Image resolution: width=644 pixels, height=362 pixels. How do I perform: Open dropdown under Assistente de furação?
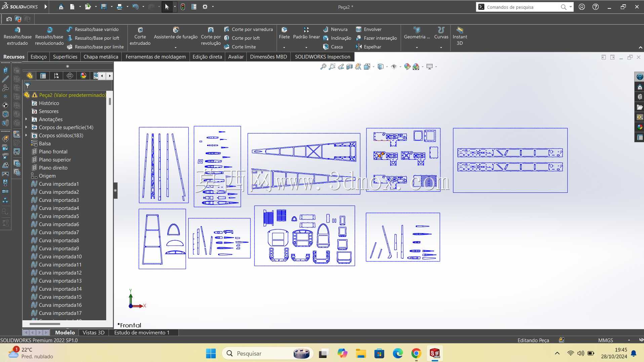(175, 47)
